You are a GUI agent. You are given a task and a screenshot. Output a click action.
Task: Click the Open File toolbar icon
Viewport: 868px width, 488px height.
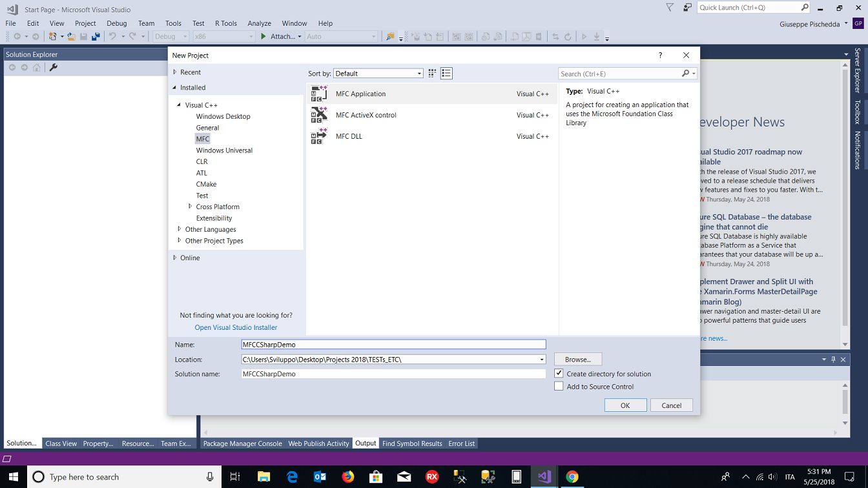(71, 37)
